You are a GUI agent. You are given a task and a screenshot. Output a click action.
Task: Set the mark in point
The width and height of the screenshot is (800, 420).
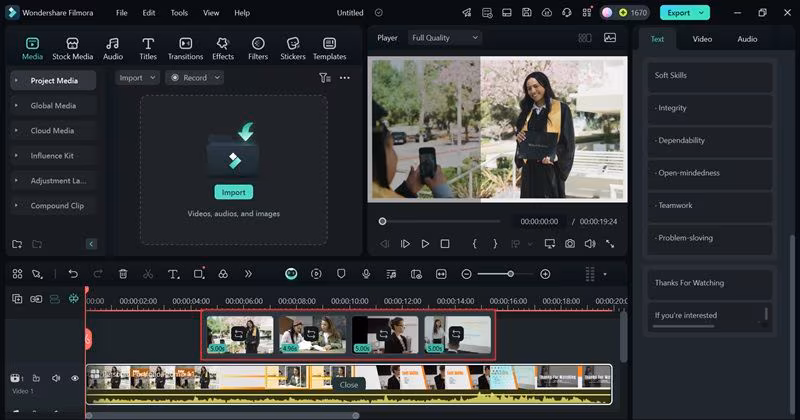(474, 244)
